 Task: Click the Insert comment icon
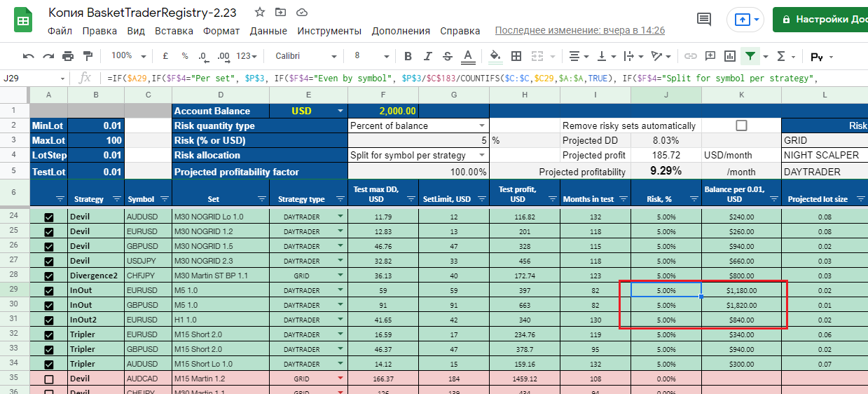coord(710,56)
